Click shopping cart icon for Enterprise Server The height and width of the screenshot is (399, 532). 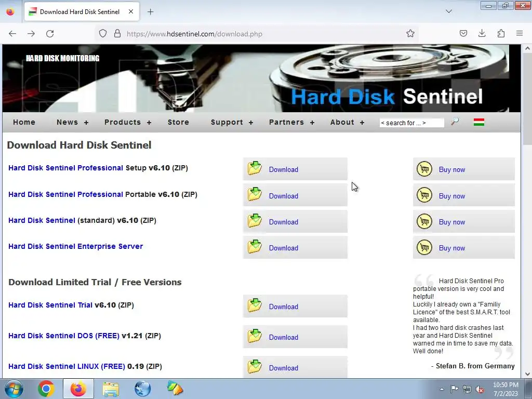(x=424, y=247)
